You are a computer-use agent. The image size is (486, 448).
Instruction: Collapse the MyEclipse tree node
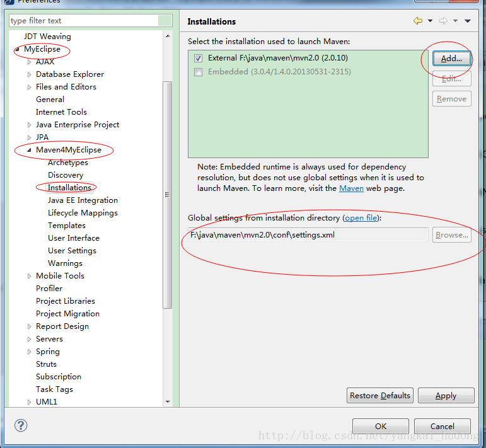[18, 49]
